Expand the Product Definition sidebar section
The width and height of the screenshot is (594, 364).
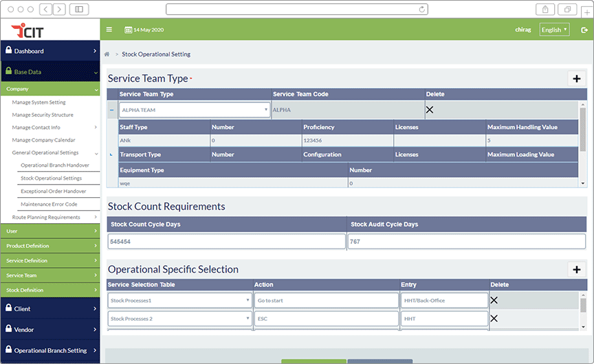(50, 246)
